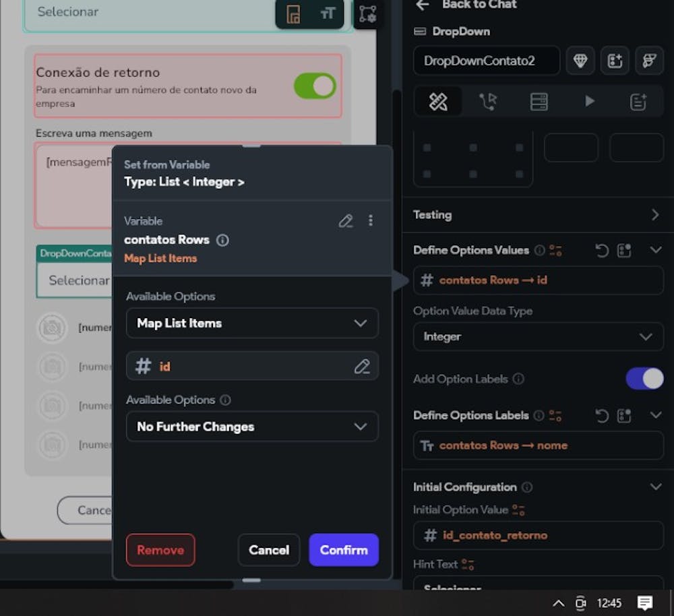674x616 pixels.
Task: Click the Cancel button in variable popup
Action: 269,550
